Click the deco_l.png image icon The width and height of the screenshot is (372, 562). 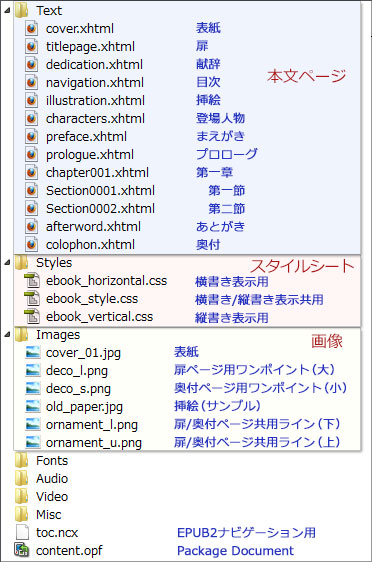coord(33,371)
